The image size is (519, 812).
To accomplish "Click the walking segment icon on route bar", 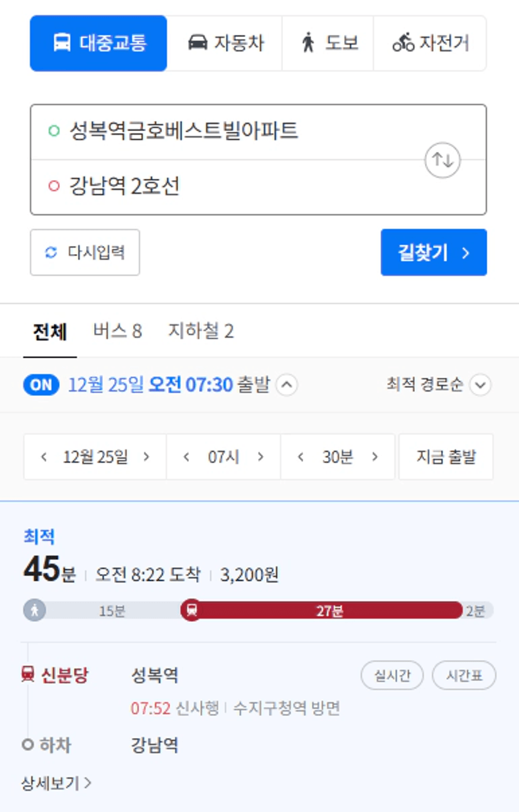I will (x=35, y=610).
